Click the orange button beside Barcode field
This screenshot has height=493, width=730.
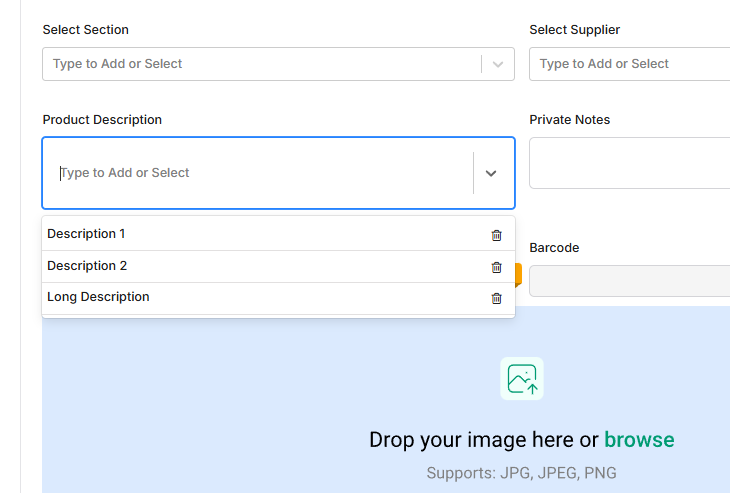pos(518,275)
